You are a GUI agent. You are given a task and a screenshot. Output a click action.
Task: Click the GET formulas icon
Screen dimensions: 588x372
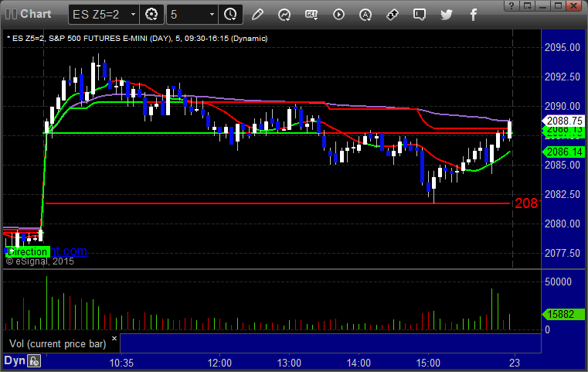click(311, 15)
